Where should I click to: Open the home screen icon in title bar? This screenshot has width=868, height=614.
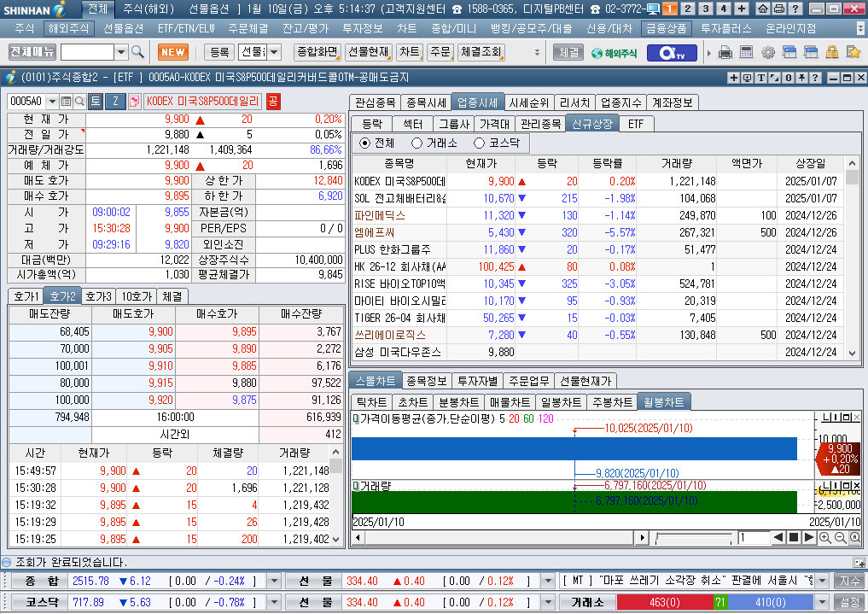pyautogui.click(x=763, y=9)
